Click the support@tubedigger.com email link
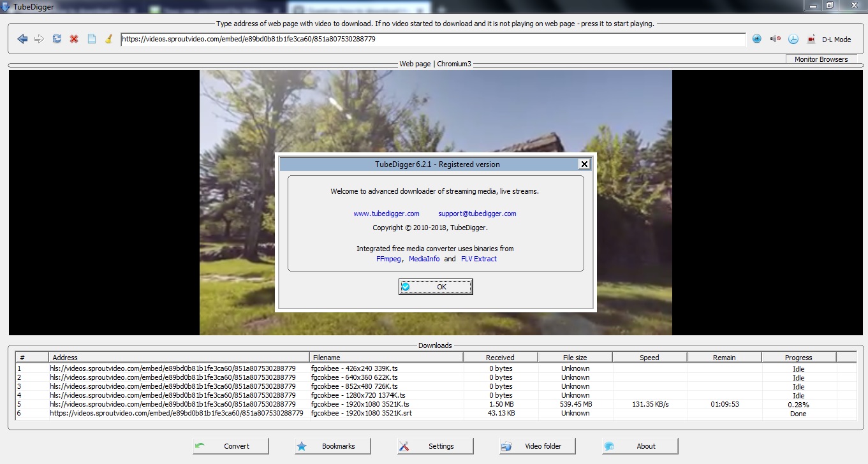The image size is (868, 464). pos(477,214)
